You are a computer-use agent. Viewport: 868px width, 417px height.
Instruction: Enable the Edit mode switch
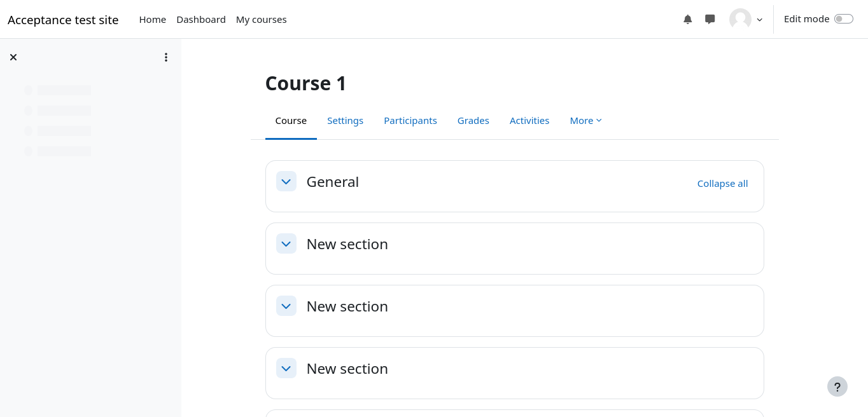[843, 19]
